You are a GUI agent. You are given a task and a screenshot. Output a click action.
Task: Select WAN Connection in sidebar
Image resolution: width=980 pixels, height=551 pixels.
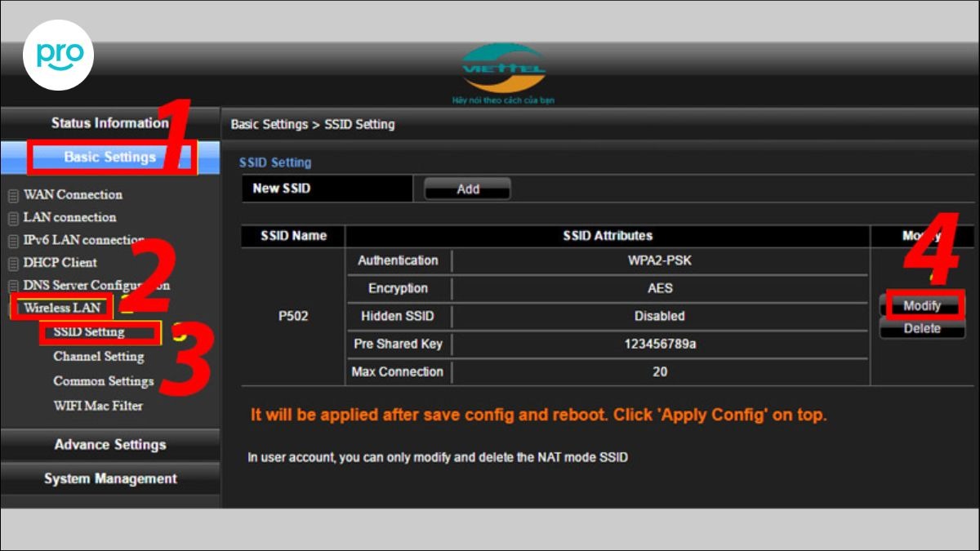pos(73,194)
